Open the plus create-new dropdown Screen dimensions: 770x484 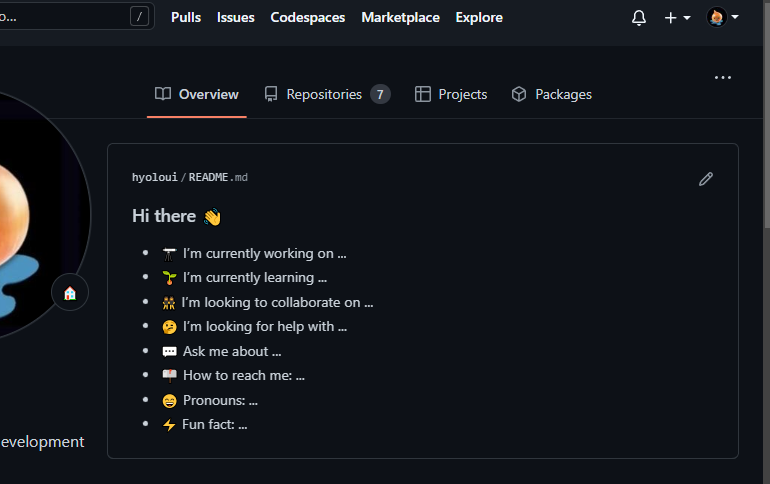[x=677, y=18]
